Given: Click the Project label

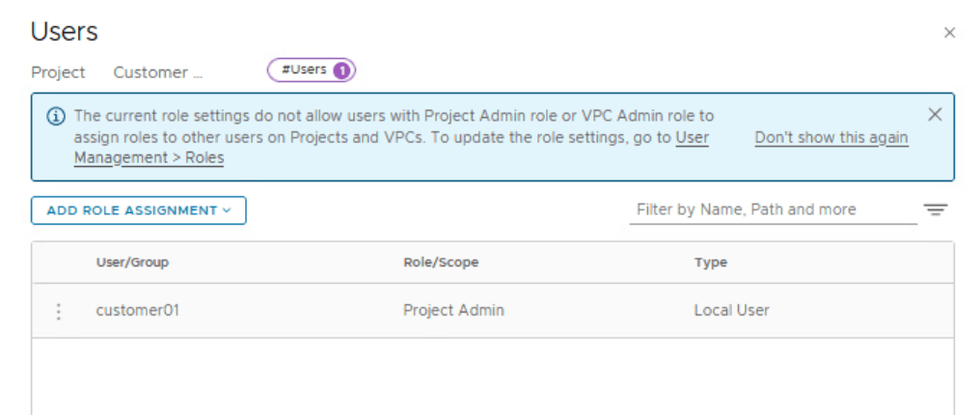Looking at the screenshot, I should (58, 72).
